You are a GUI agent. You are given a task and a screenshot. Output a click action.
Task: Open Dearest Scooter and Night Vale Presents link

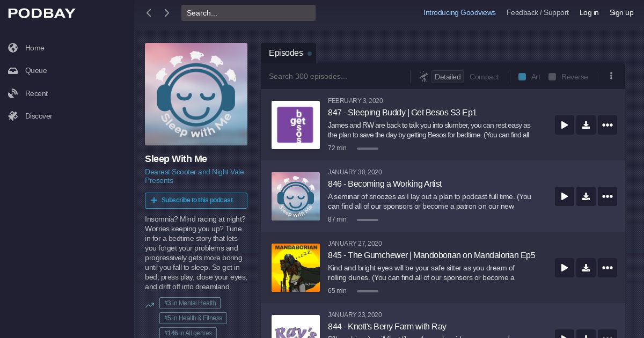pyautogui.click(x=194, y=176)
